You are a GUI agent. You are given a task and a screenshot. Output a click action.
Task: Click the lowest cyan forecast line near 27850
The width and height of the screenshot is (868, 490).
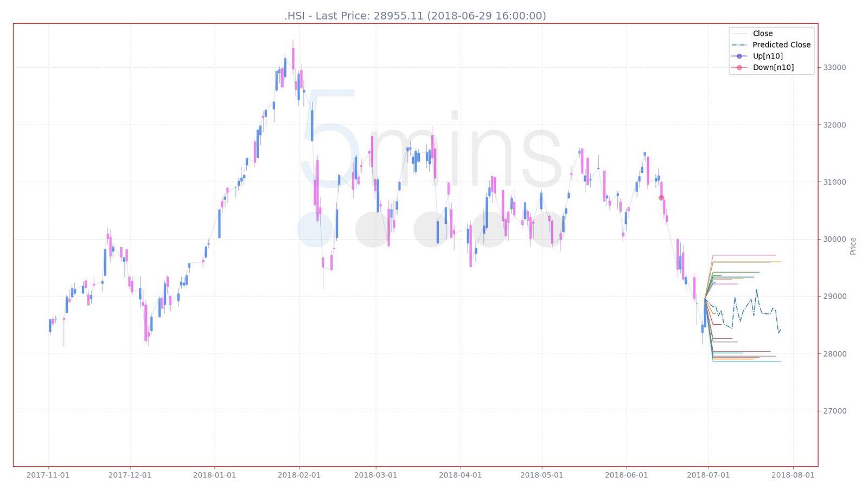pos(747,362)
